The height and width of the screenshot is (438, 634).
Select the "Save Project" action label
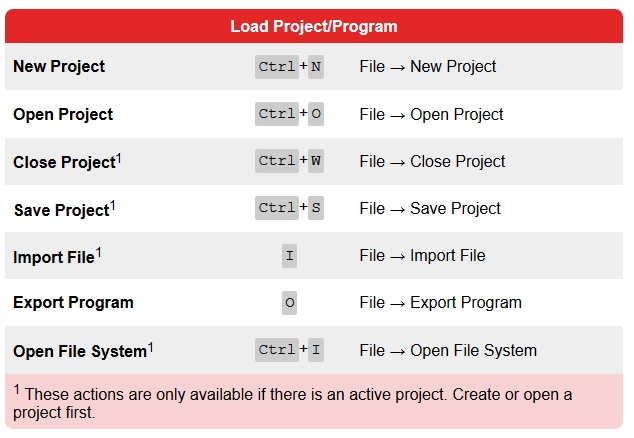[x=61, y=209]
